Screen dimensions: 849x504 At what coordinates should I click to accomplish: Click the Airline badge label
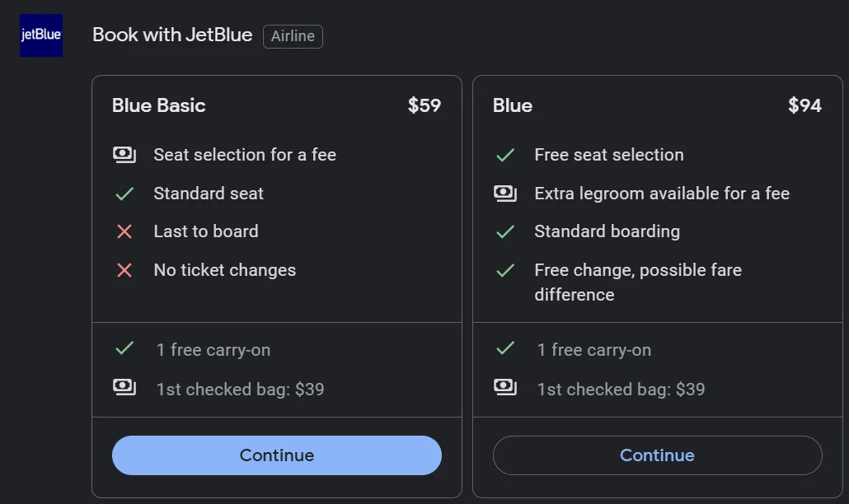coord(293,36)
